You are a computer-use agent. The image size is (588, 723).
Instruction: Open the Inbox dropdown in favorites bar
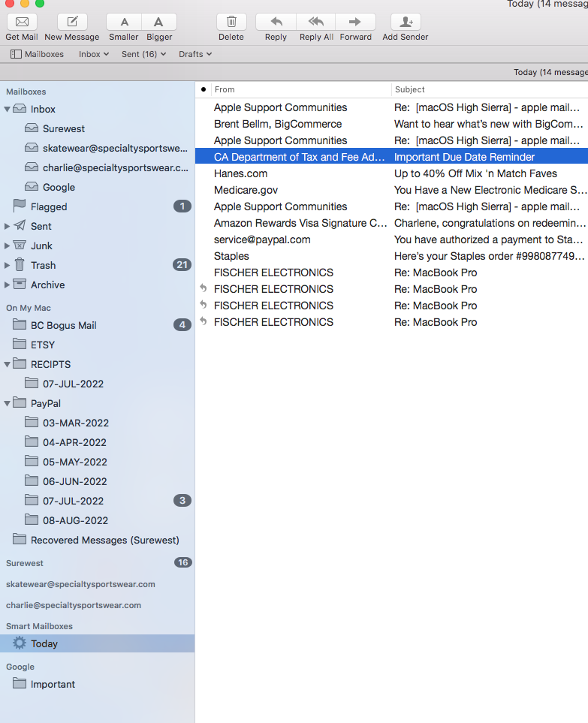[94, 54]
